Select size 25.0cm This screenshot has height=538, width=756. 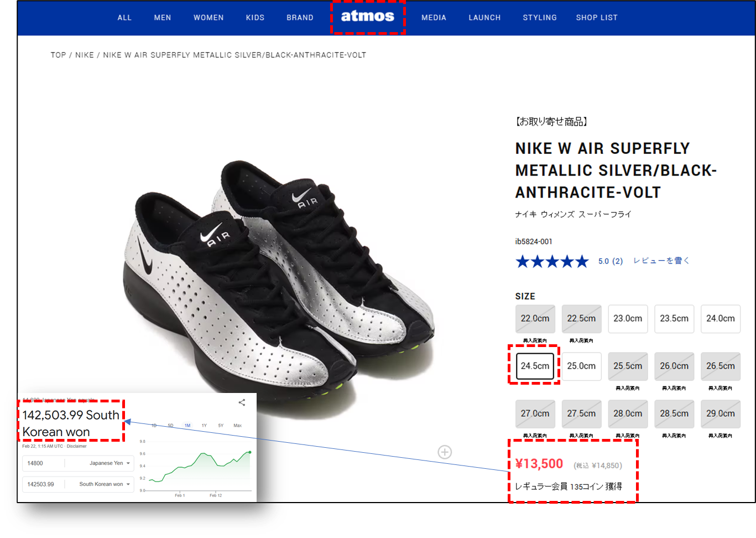coord(582,366)
